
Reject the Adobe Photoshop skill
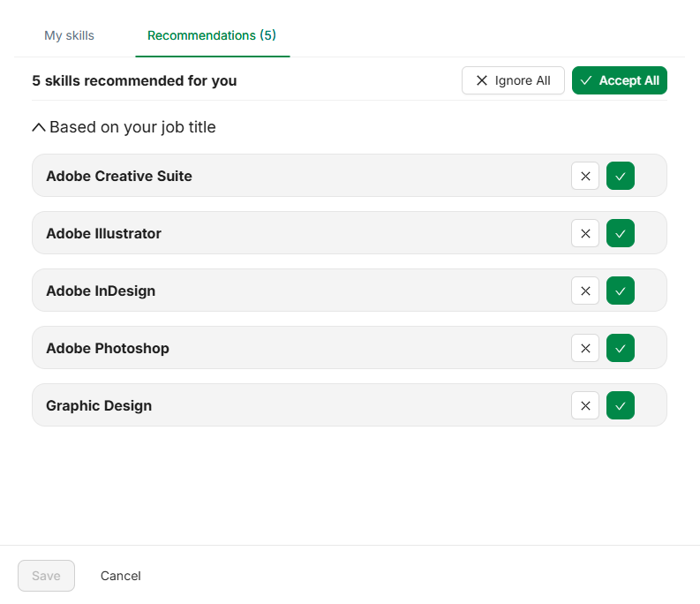[585, 348]
